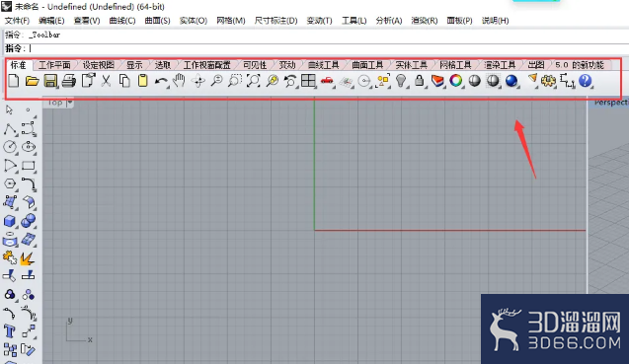The width and height of the screenshot is (629, 364).
Task: Select the Fillet Curves tool
Action: 29,184
